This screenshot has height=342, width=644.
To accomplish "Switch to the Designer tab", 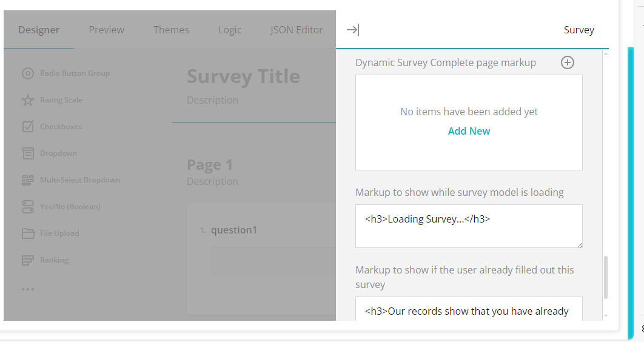I will coord(39,30).
